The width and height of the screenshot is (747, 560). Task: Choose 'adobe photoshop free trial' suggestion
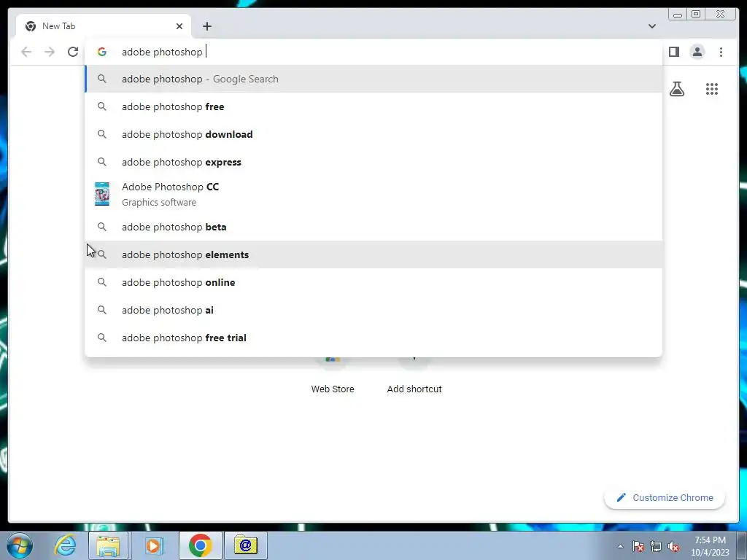(x=373, y=338)
